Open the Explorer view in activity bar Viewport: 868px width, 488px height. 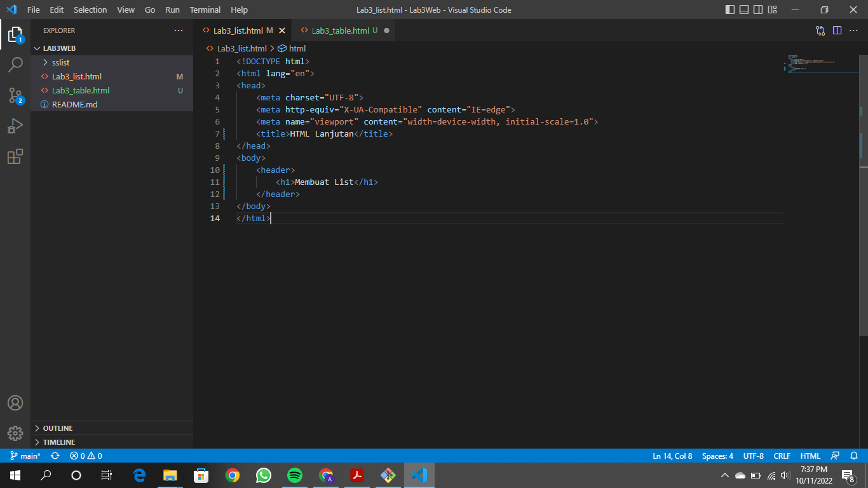15,34
